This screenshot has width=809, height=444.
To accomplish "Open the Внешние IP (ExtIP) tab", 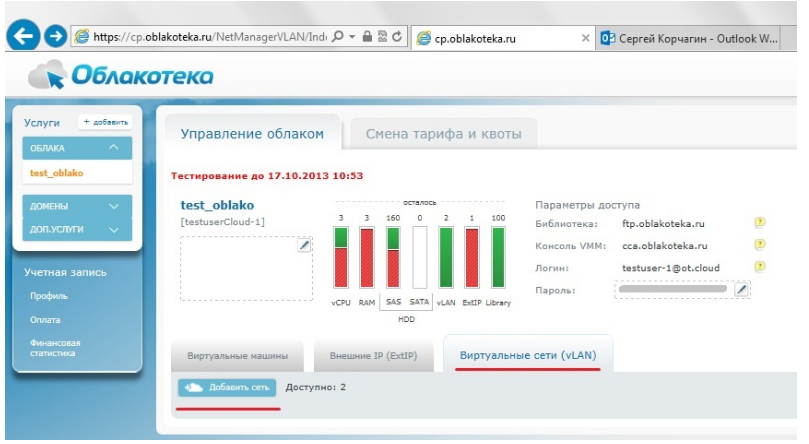I will (374, 356).
